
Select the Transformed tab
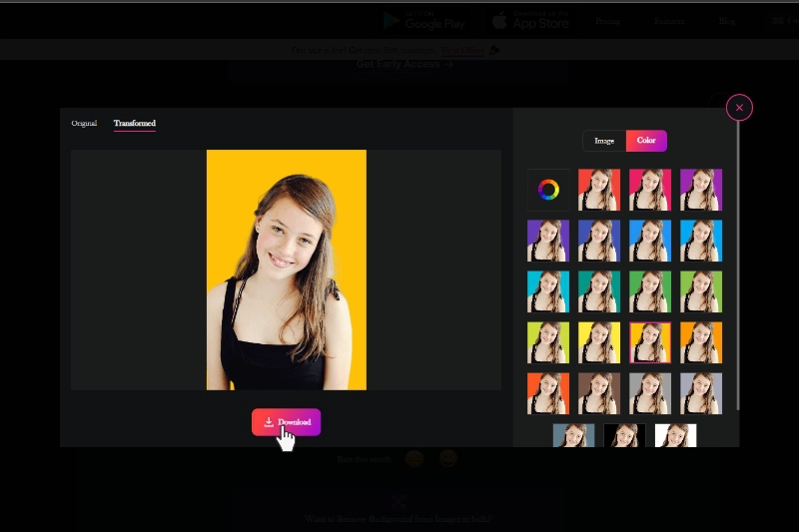(135, 123)
